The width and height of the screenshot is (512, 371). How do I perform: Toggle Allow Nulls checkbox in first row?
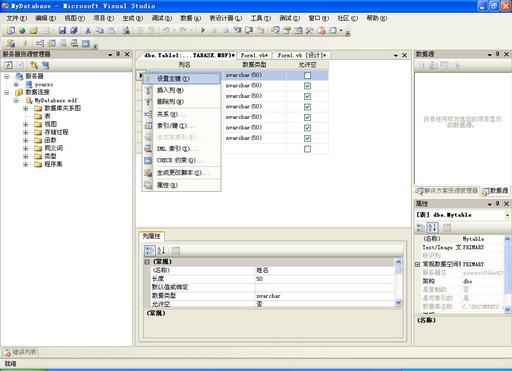click(307, 75)
